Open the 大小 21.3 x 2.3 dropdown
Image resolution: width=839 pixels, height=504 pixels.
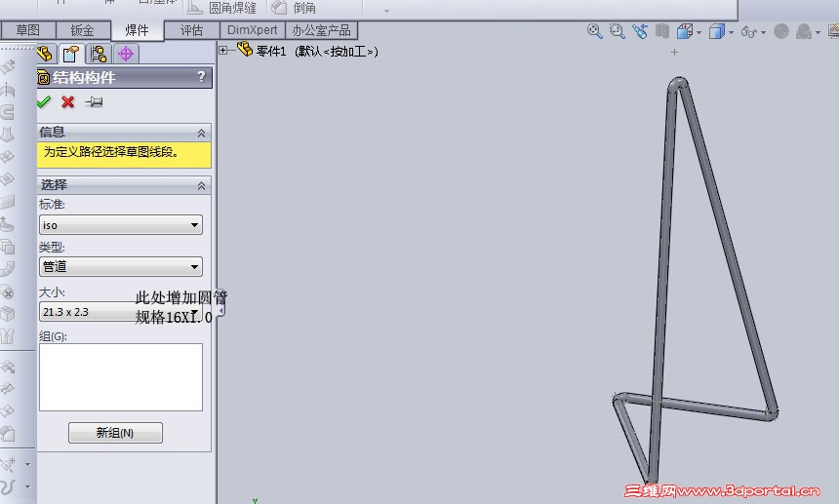[x=121, y=312]
